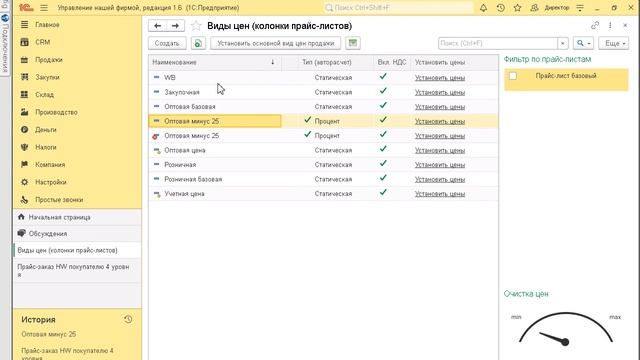Click the Директор user icon

pos(534,8)
